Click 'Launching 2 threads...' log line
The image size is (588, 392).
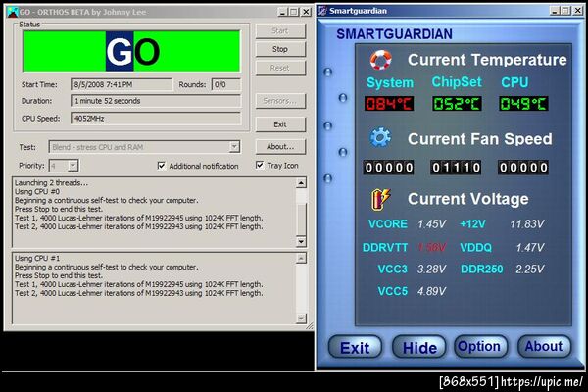[x=52, y=183]
